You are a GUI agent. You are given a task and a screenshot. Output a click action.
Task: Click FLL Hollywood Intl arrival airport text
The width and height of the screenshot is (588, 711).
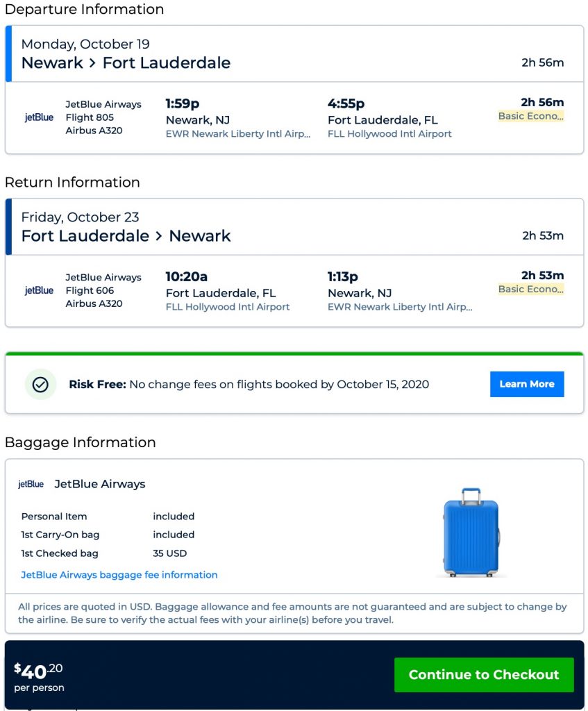point(389,134)
